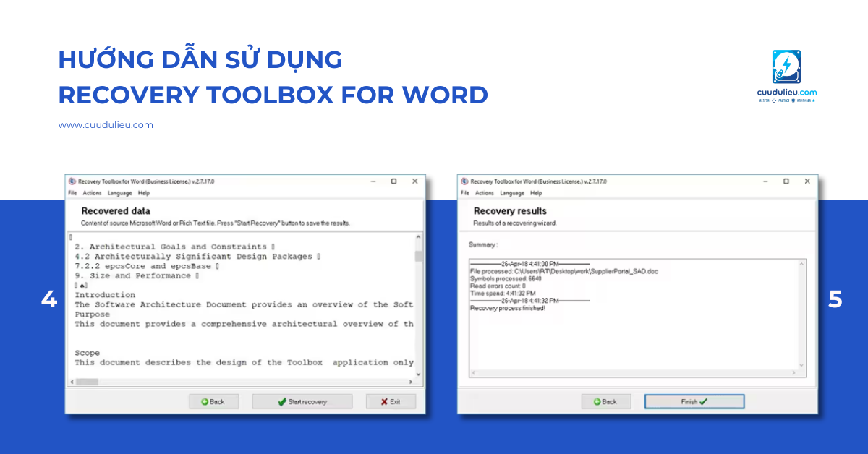The height and width of the screenshot is (454, 868).
Task: Click right arrow of Summary log horizontal scrollbar
Action: click(793, 372)
